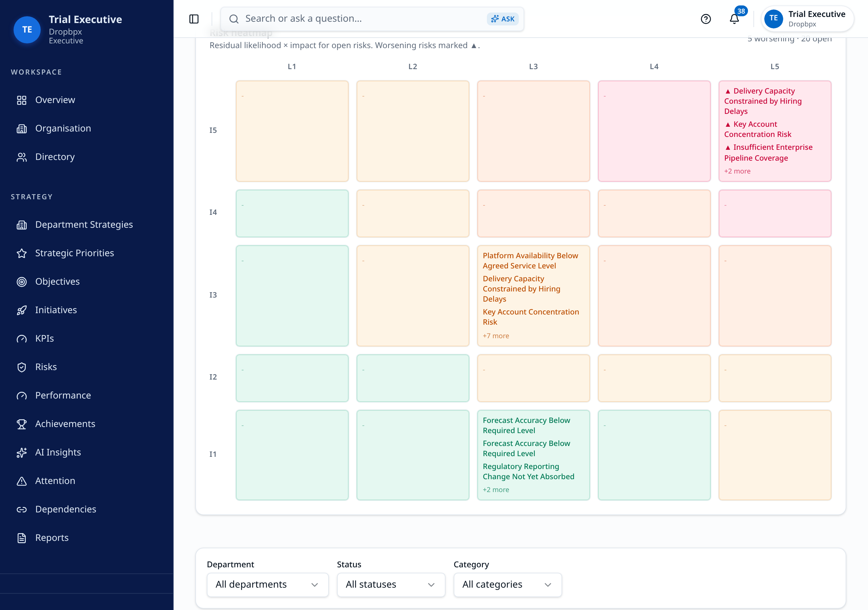
Task: Click the Organisation building icon
Action: coord(22,128)
